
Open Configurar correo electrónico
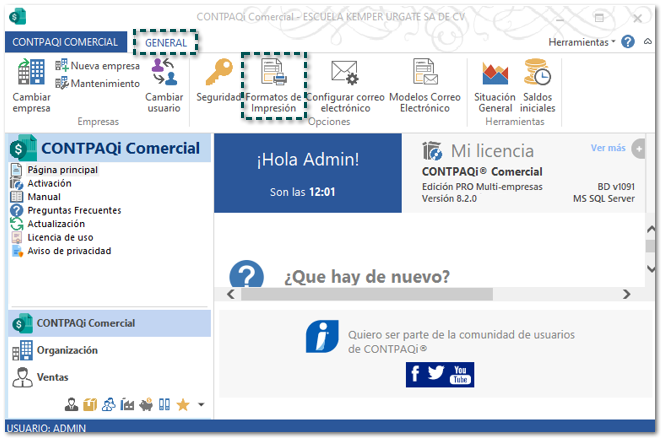tap(345, 86)
